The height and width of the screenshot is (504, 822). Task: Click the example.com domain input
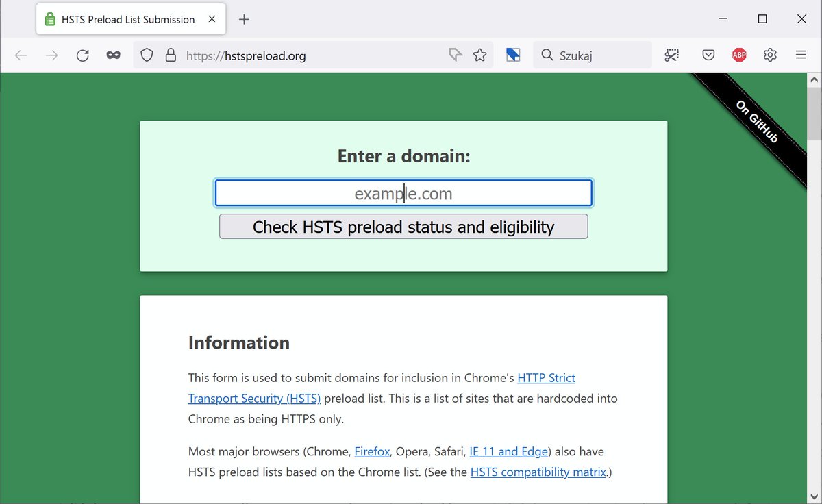coord(403,194)
